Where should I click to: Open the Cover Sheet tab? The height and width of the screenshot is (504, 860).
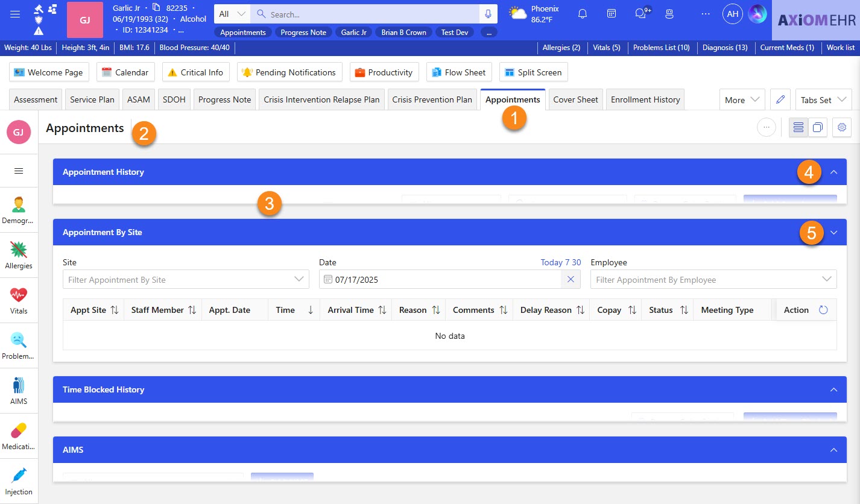[575, 100]
